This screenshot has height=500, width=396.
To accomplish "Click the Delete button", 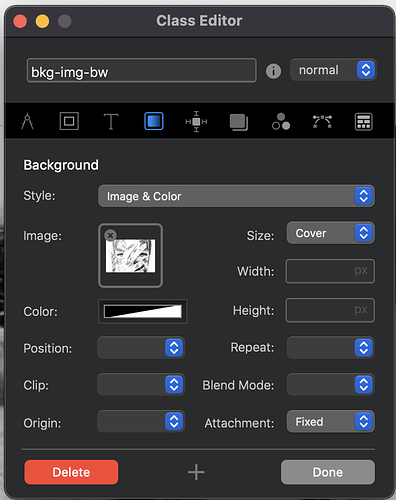I will 71,472.
